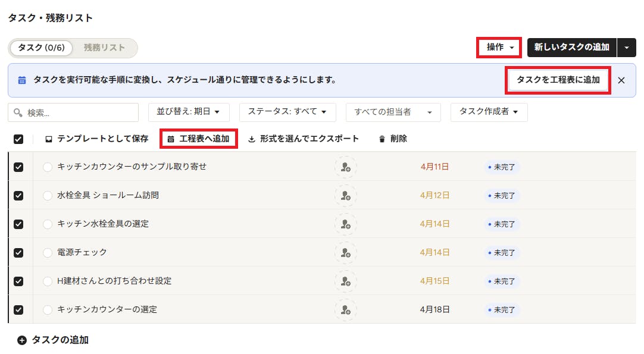The image size is (644, 354).
Task: Dismiss the blue banner with the X
Action: [621, 80]
